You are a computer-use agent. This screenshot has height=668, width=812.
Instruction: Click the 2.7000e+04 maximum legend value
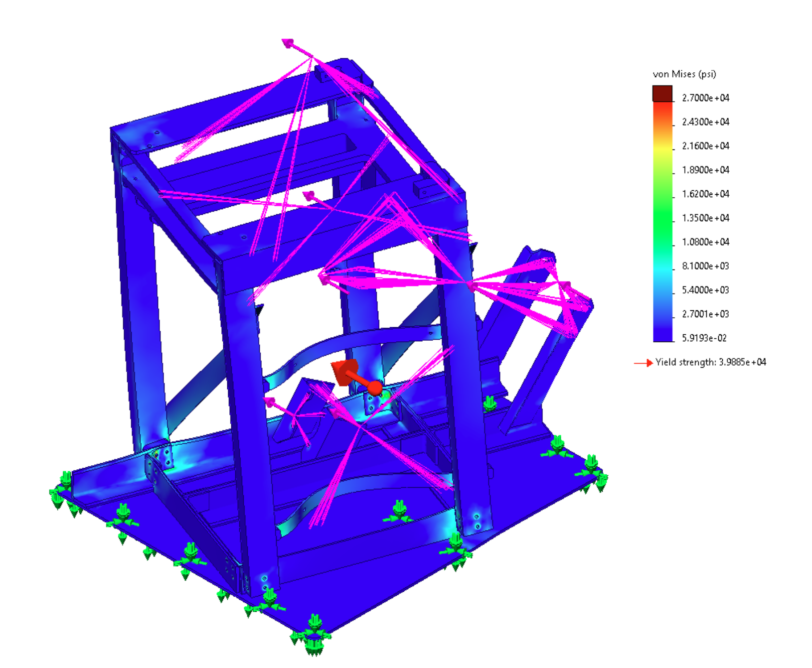coord(705,98)
